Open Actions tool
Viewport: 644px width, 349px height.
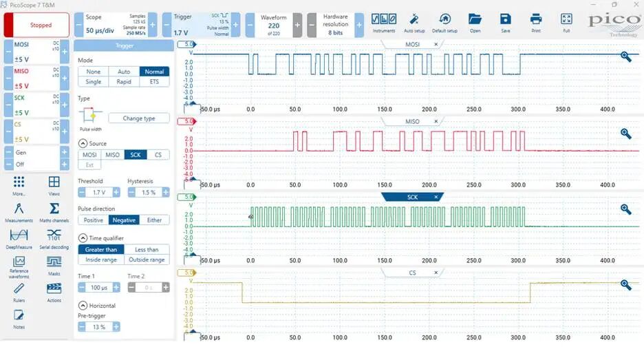(x=54, y=293)
